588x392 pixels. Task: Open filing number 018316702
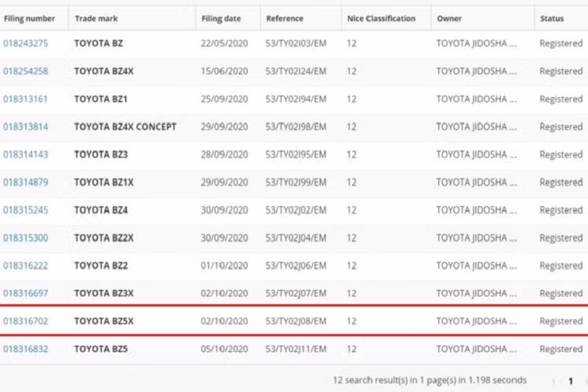[x=26, y=321]
